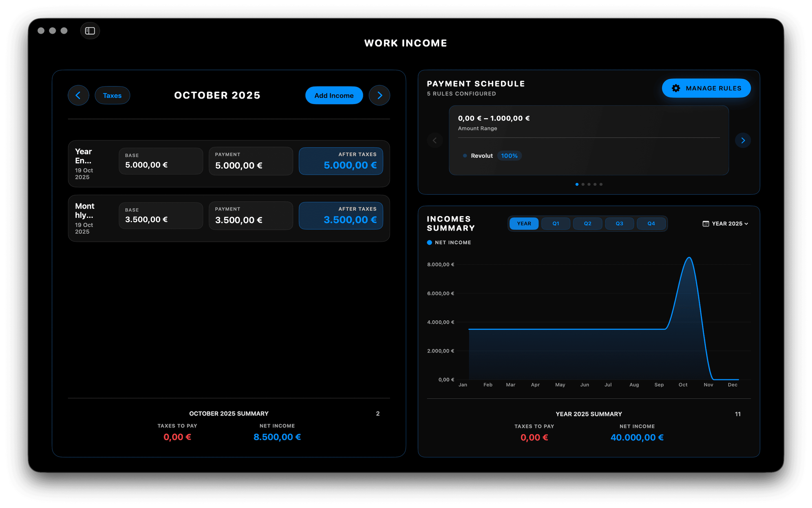Go to next month arrow
The image size is (812, 508).
[379, 95]
